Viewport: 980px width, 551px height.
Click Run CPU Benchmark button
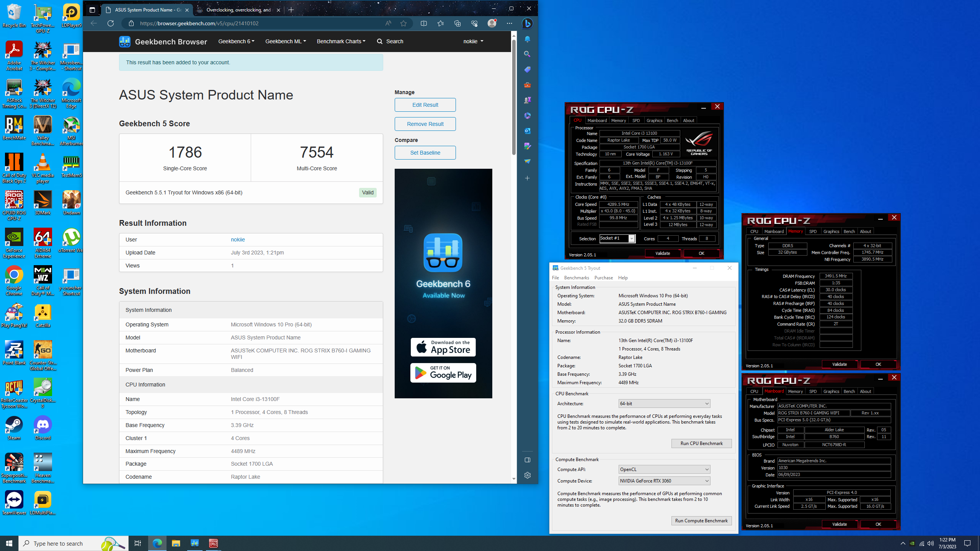tap(701, 443)
